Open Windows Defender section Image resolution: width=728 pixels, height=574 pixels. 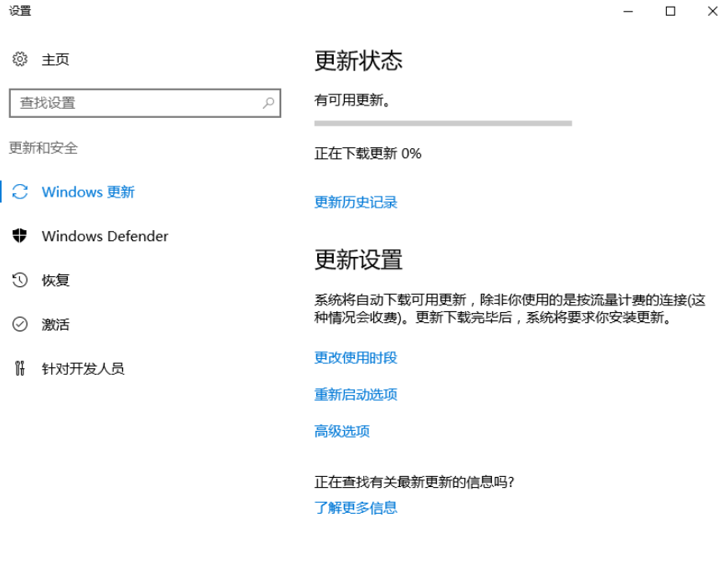[105, 236]
